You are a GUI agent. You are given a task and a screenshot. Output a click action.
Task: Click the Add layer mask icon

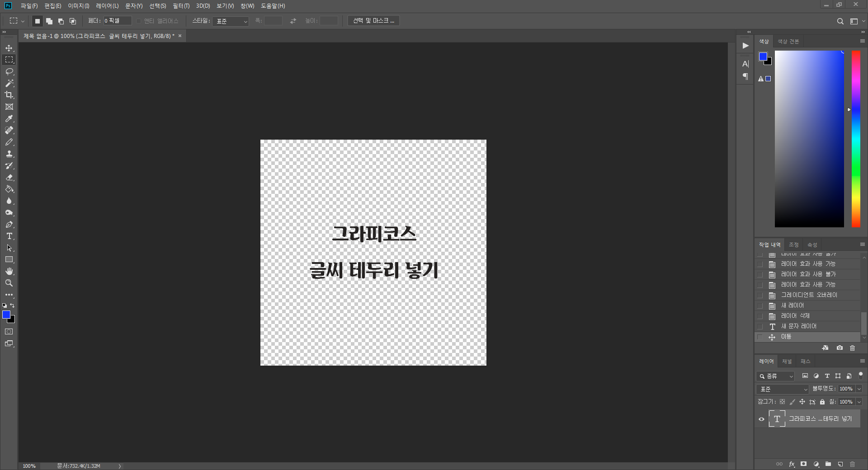pyautogui.click(x=804, y=464)
